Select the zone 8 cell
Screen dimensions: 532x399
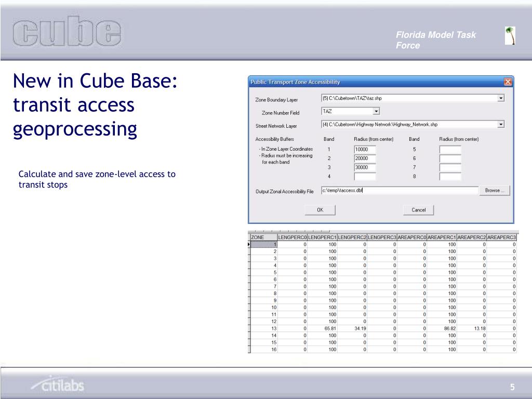263,294
